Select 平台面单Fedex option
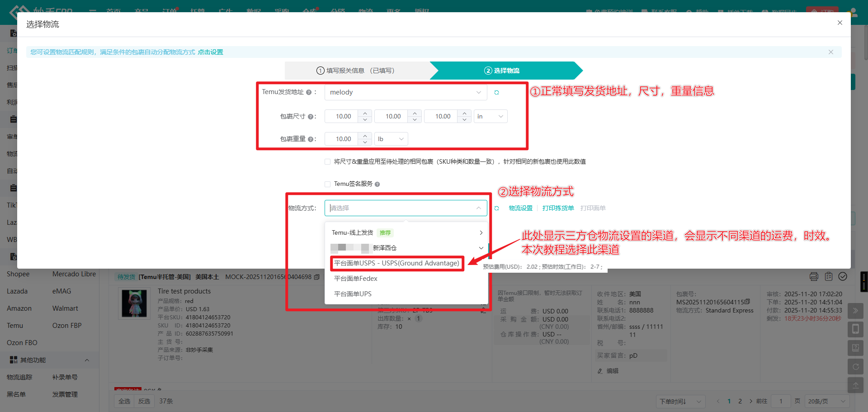 (356, 279)
